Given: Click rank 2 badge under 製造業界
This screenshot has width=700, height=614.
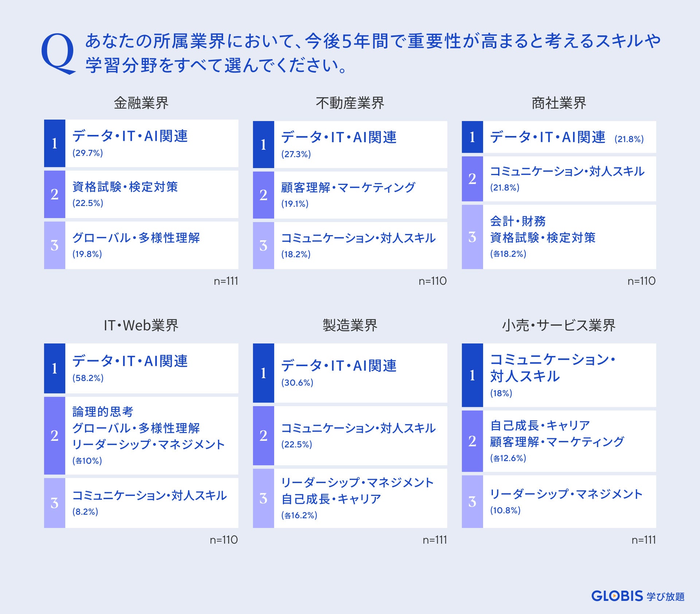Looking at the screenshot, I should pyautogui.click(x=263, y=436).
